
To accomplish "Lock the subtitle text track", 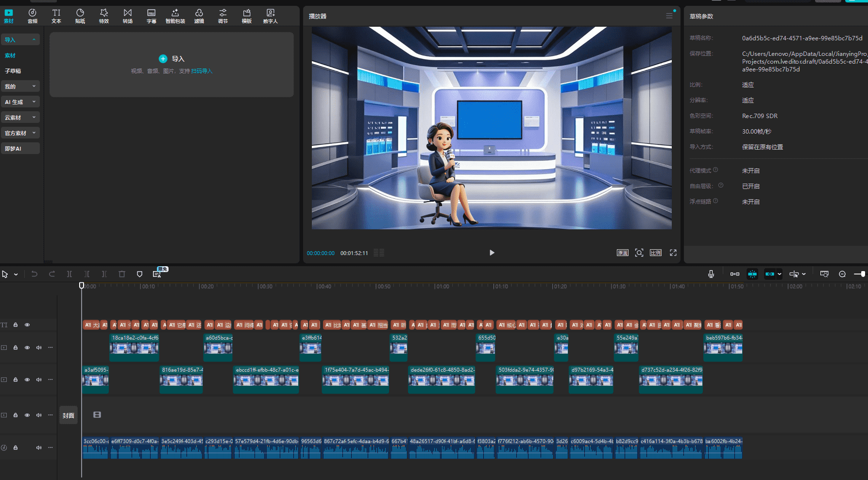I will [16, 325].
